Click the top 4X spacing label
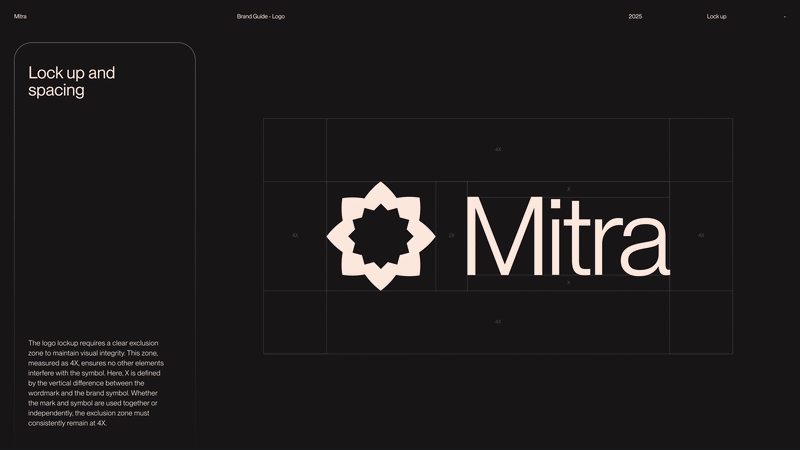Image resolution: width=800 pixels, height=450 pixels. coord(498,150)
